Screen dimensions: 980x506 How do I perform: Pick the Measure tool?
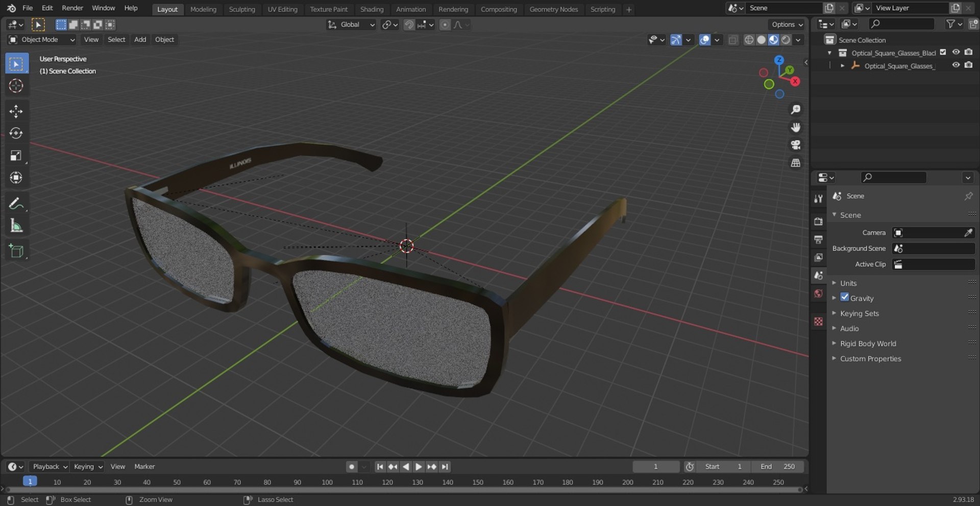(16, 225)
